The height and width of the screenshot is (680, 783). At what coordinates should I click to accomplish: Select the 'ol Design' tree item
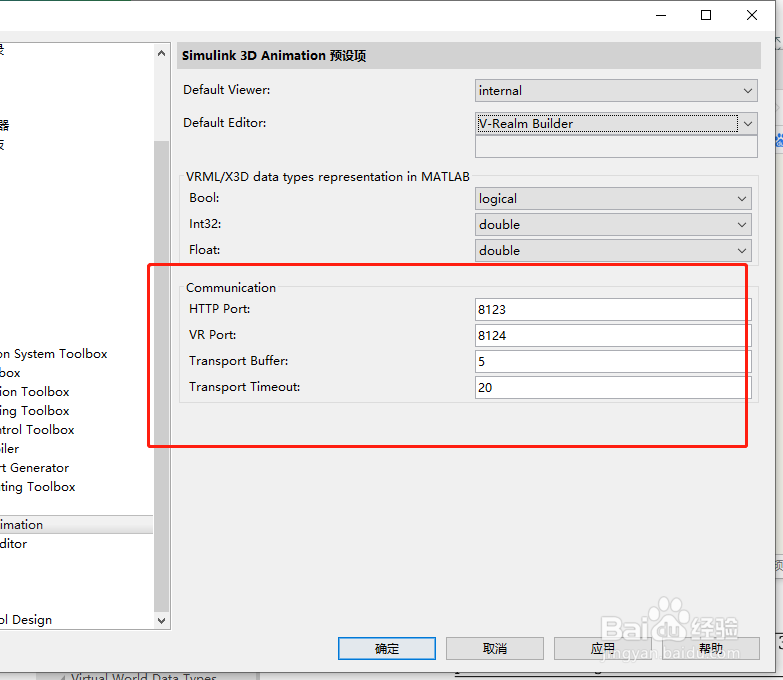[x=26, y=620]
